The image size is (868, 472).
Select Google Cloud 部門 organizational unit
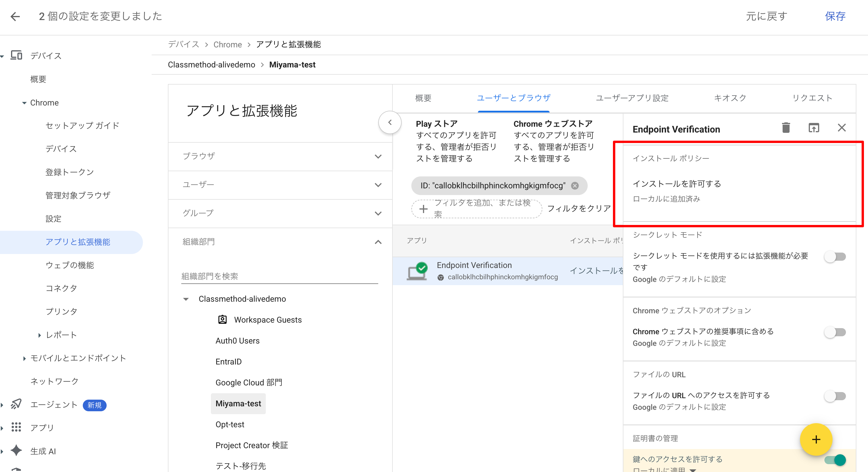[249, 383]
